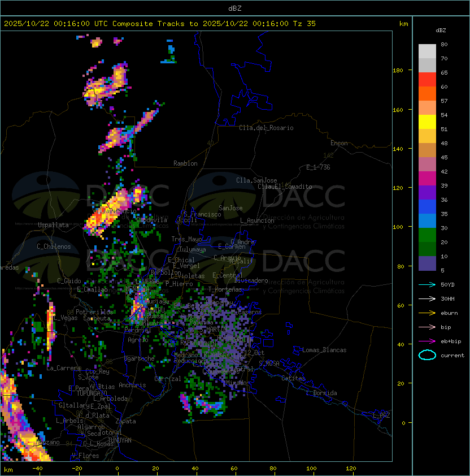Image resolution: width=470 pixels, height=476 pixels.
Task: Click the 'Catitas' map label
Action: click(293, 378)
